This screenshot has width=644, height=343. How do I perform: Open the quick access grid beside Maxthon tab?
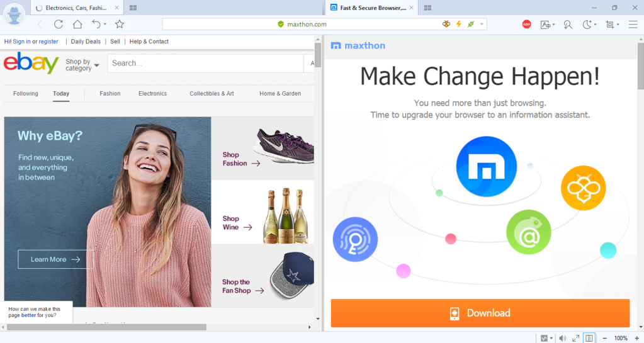pos(427,8)
